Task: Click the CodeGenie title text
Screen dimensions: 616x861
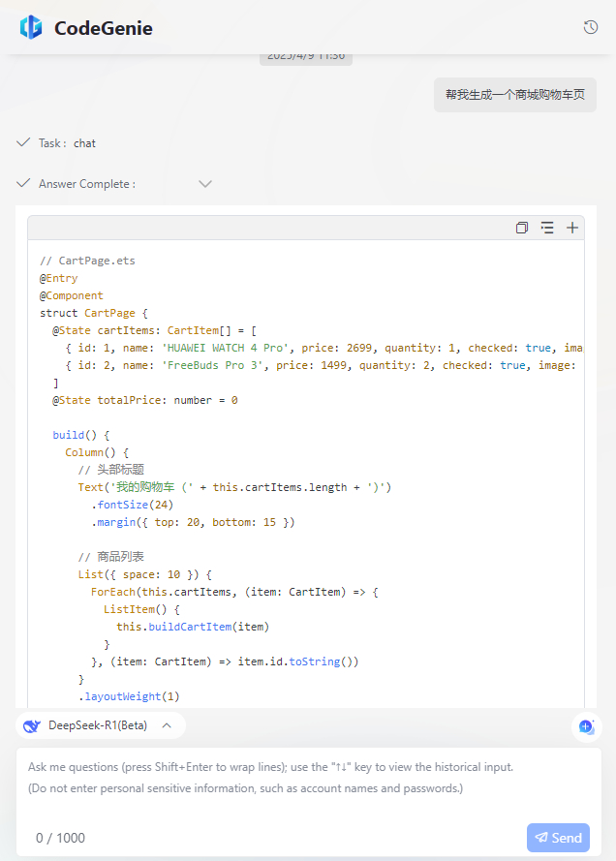Action: click(104, 28)
